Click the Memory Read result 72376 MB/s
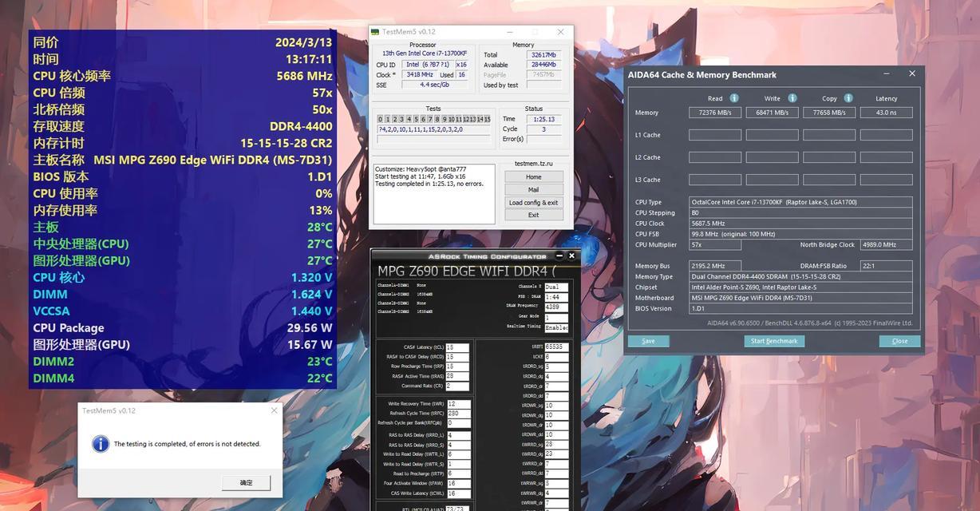The width and height of the screenshot is (980, 511). coord(715,113)
